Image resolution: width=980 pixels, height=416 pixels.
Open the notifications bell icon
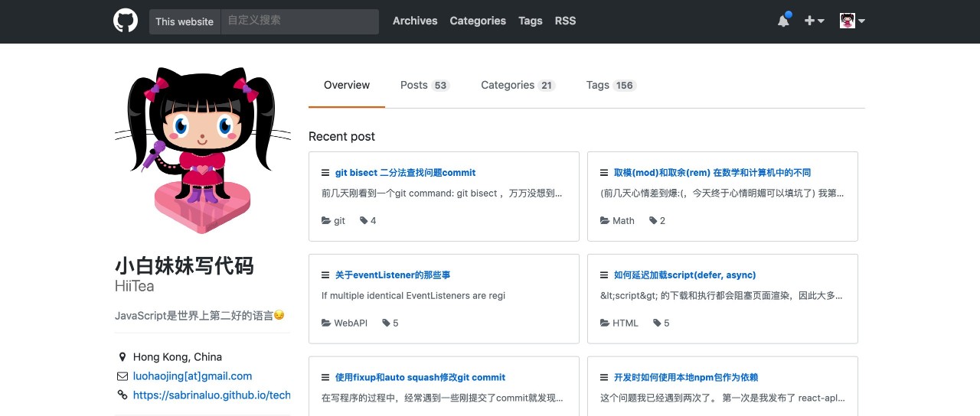[x=783, y=21]
